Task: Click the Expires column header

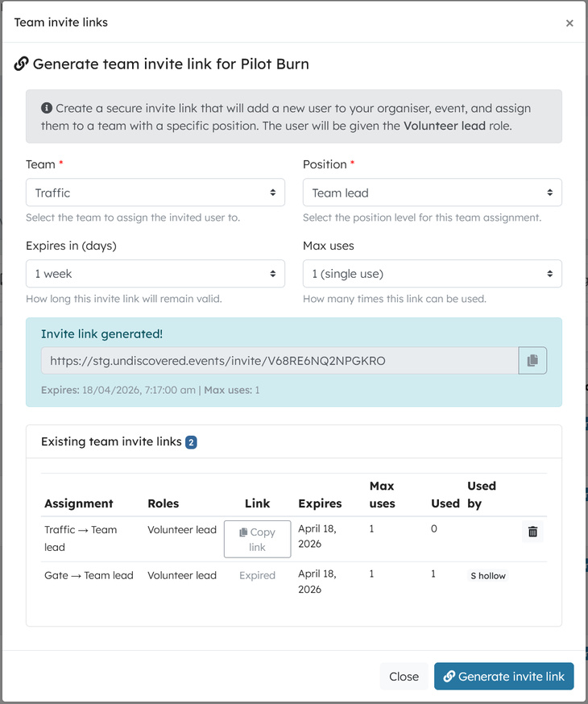Action: point(320,503)
